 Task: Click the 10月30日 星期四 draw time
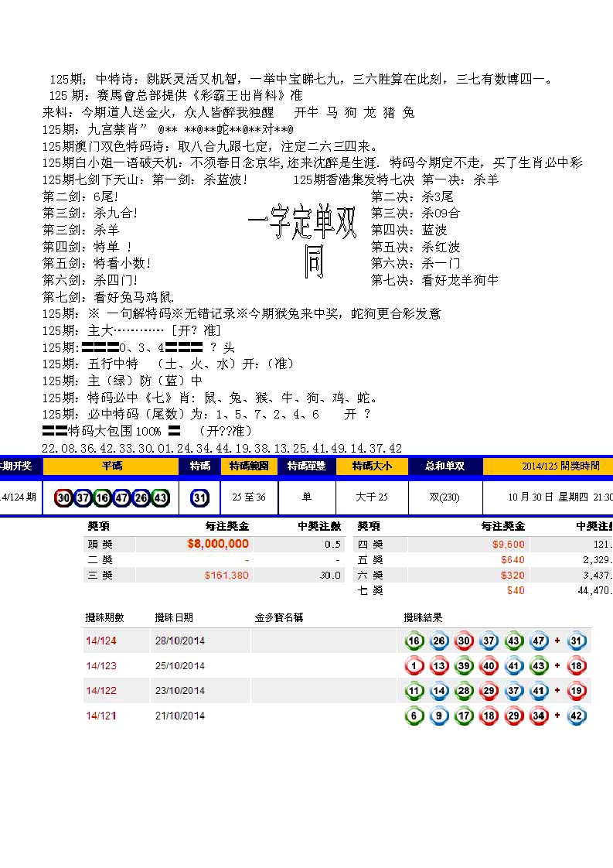pos(560,497)
